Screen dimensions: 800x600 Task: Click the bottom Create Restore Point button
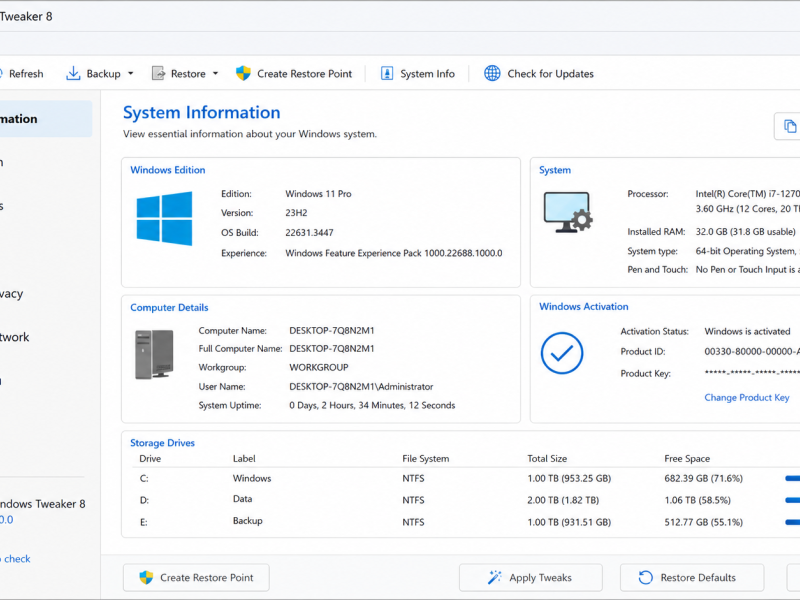click(x=196, y=578)
